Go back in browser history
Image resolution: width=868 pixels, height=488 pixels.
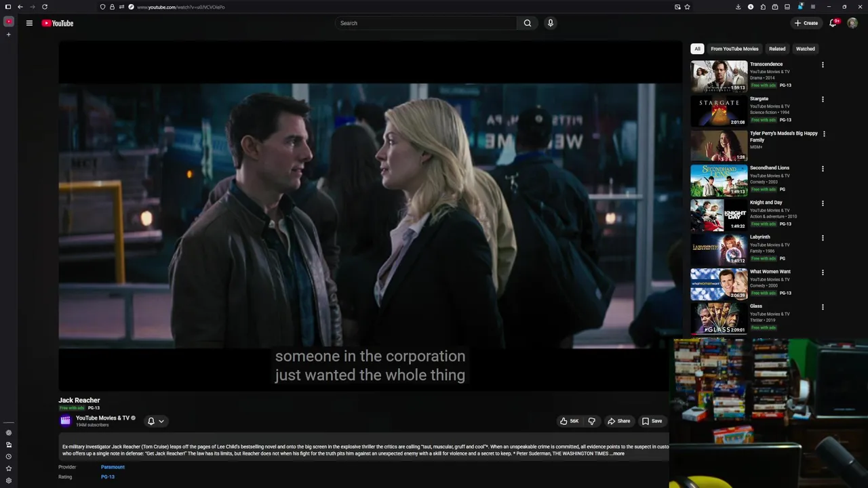coord(20,7)
